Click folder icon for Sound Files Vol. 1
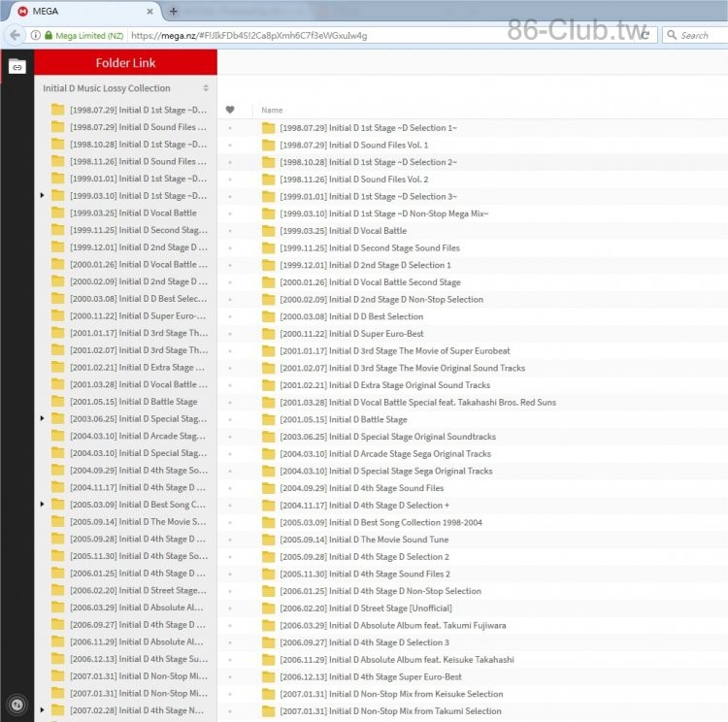Viewport: 728px width, 722px height. [x=268, y=145]
